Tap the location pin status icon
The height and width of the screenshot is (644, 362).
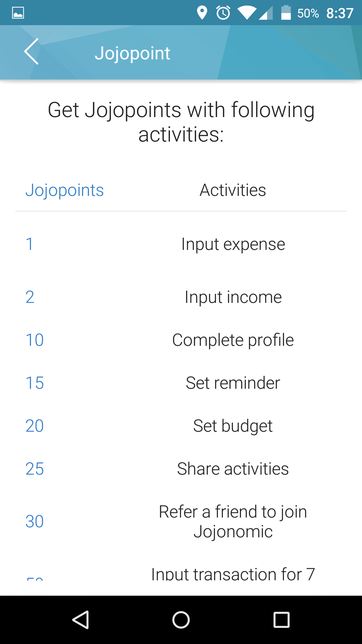point(202,13)
